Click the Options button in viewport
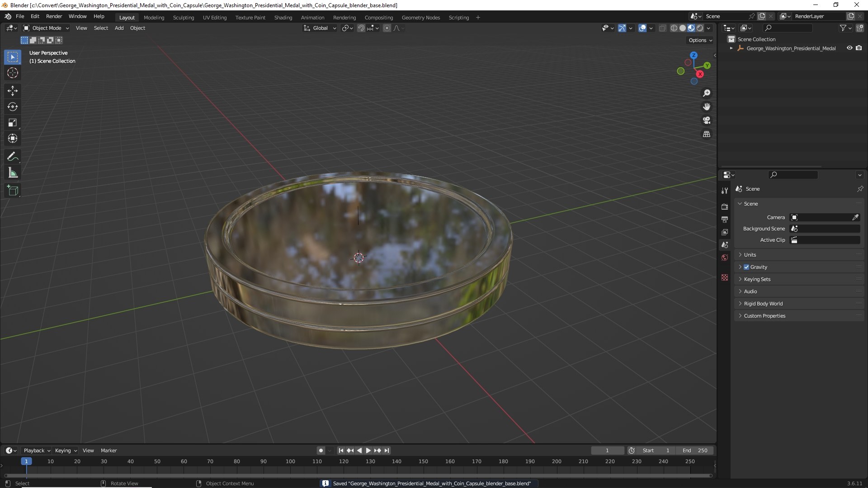Screen dimensions: 868x488 pos(700,40)
